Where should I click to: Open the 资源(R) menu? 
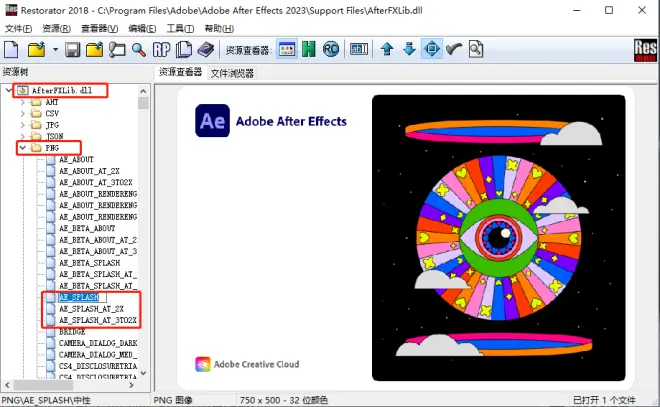[x=56, y=28]
